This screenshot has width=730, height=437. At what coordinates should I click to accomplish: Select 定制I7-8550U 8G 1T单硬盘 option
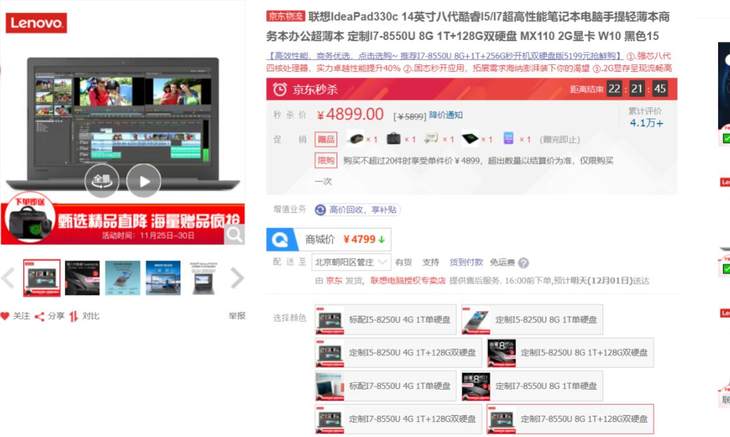(x=532, y=386)
